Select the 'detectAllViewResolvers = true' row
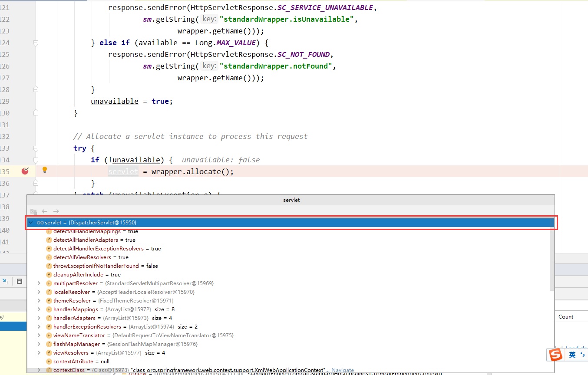The image size is (588, 375). pyautogui.click(x=288, y=257)
